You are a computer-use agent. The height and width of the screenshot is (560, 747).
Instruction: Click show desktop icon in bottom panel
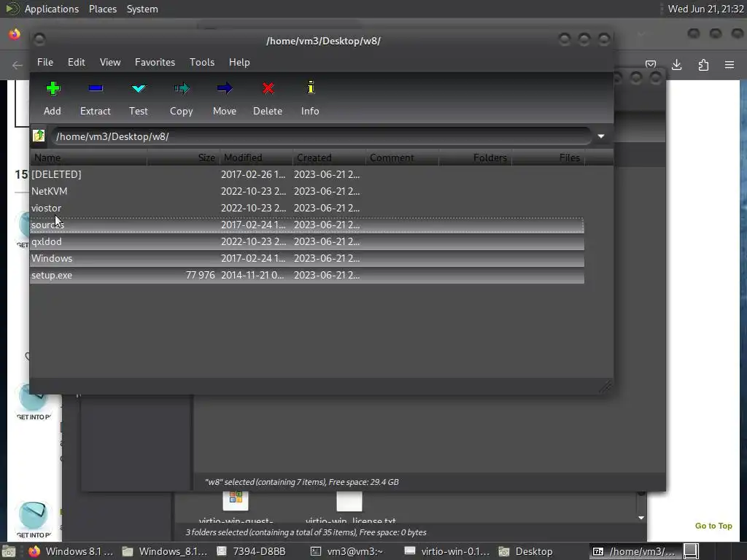tap(9, 551)
